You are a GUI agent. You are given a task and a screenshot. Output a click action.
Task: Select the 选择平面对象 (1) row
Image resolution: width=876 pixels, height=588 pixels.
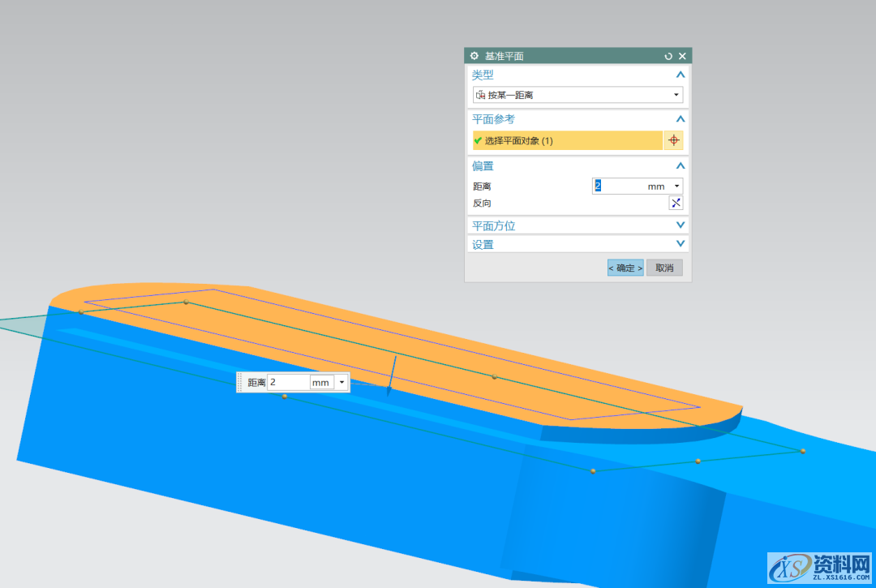[x=567, y=140]
